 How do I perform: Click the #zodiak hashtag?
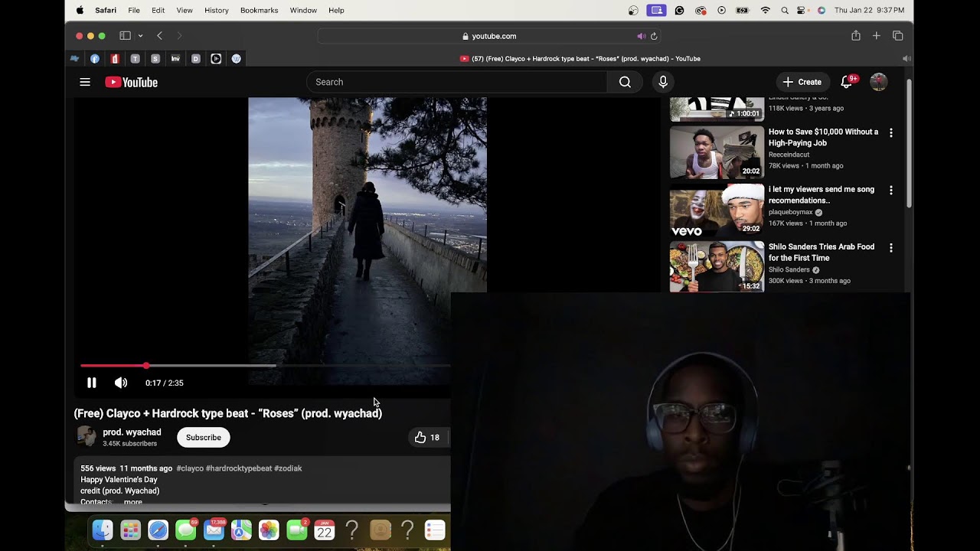[288, 468]
